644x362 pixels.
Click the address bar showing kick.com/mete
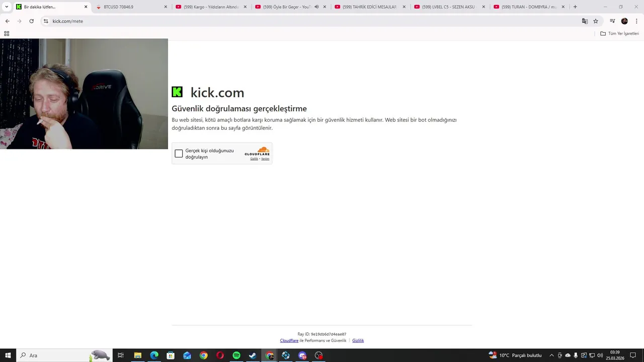pyautogui.click(x=312, y=21)
